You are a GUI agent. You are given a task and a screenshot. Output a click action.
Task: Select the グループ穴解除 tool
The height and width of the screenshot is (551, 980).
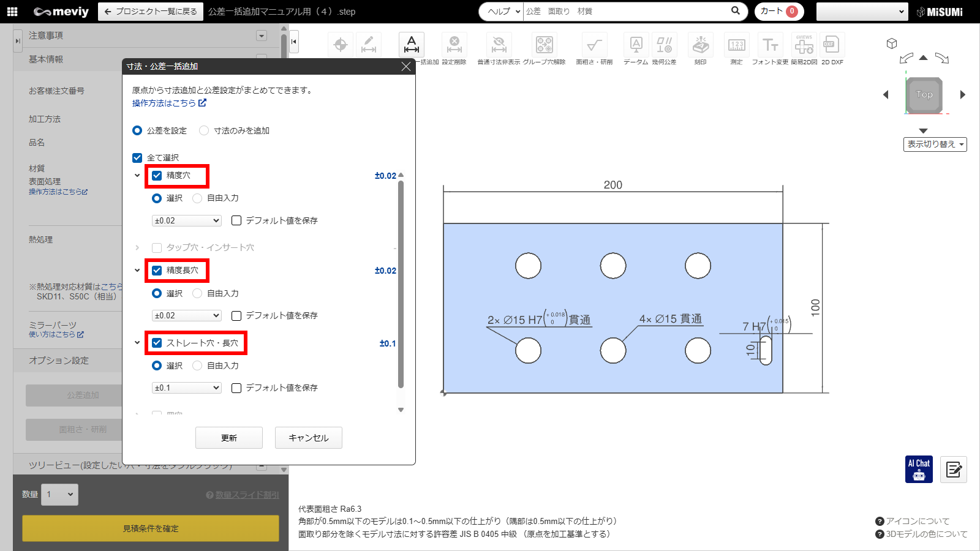tap(544, 45)
